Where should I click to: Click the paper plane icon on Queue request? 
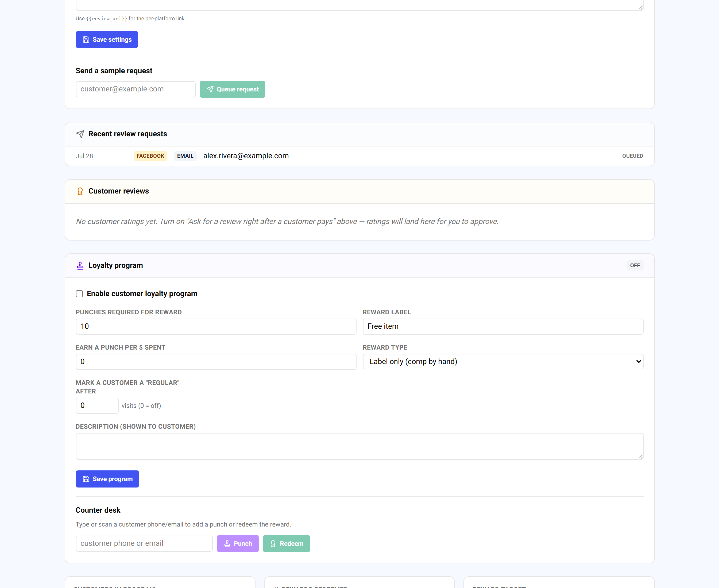[x=210, y=89]
